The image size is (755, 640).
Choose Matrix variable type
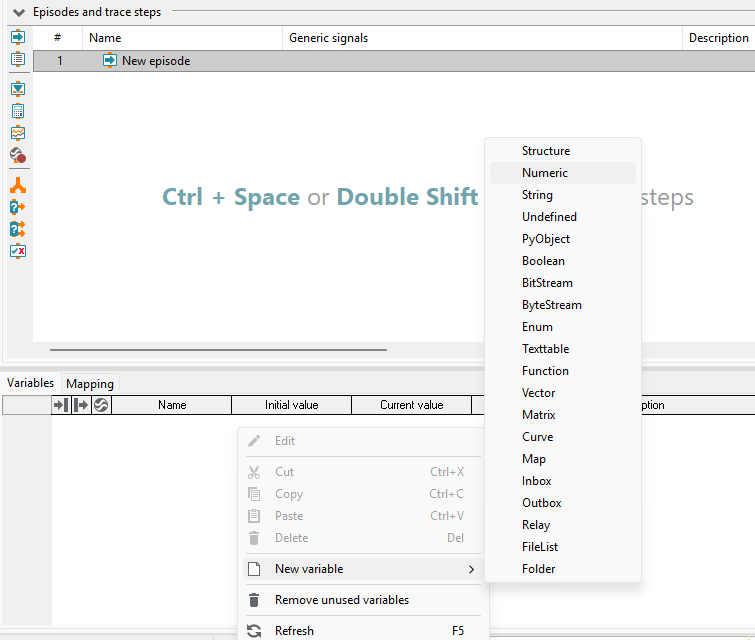click(562, 415)
